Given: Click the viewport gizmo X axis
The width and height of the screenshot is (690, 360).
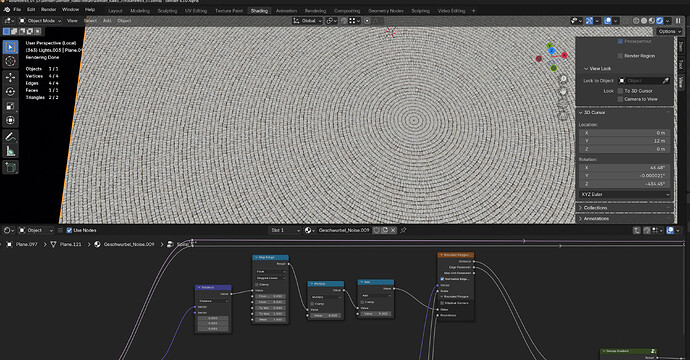Looking at the screenshot, I should (564, 55).
